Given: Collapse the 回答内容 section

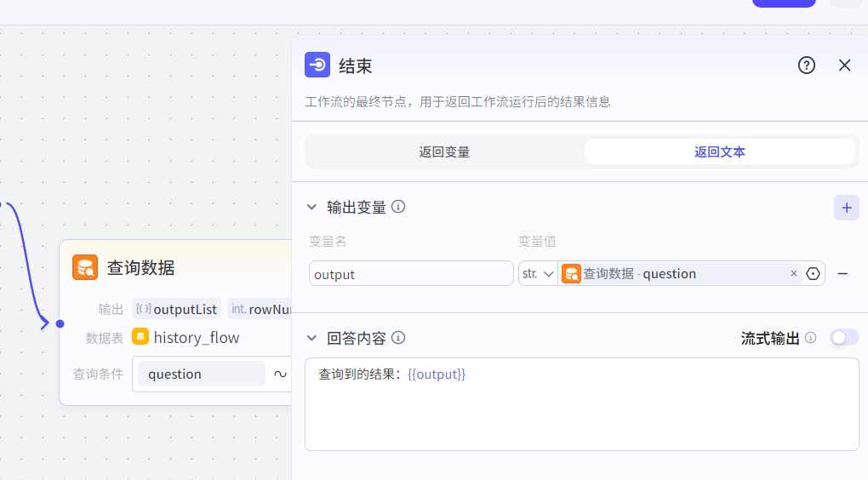Looking at the screenshot, I should 311,338.
